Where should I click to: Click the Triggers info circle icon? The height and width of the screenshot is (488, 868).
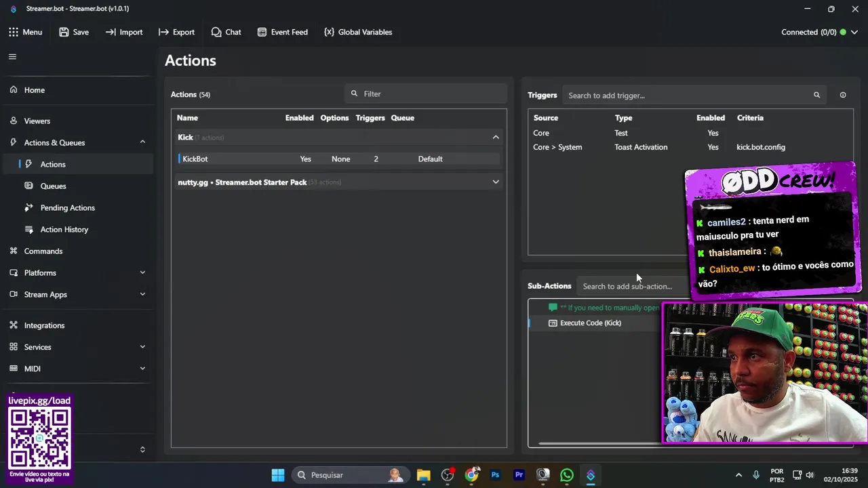tap(843, 95)
